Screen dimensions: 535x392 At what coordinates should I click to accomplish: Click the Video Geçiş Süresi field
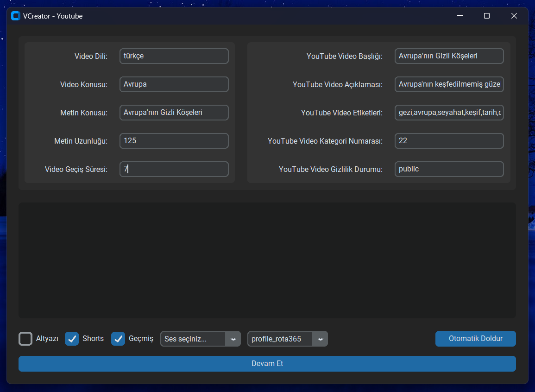(x=174, y=169)
